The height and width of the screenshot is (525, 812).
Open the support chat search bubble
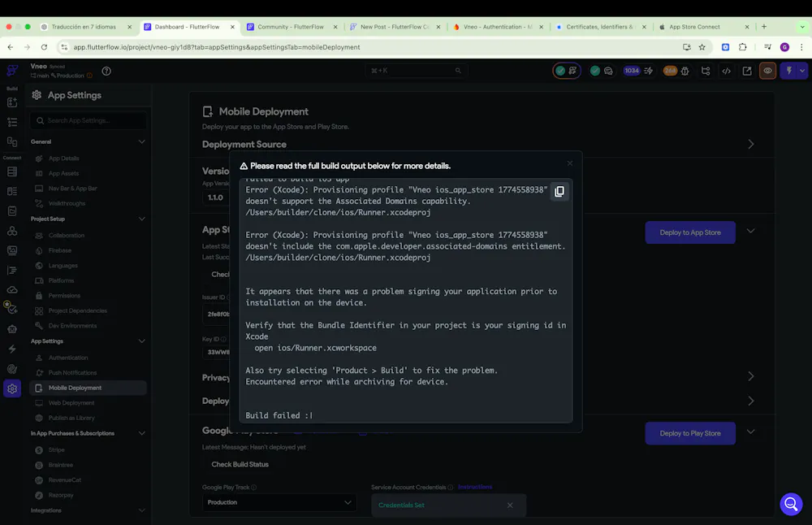(x=791, y=504)
